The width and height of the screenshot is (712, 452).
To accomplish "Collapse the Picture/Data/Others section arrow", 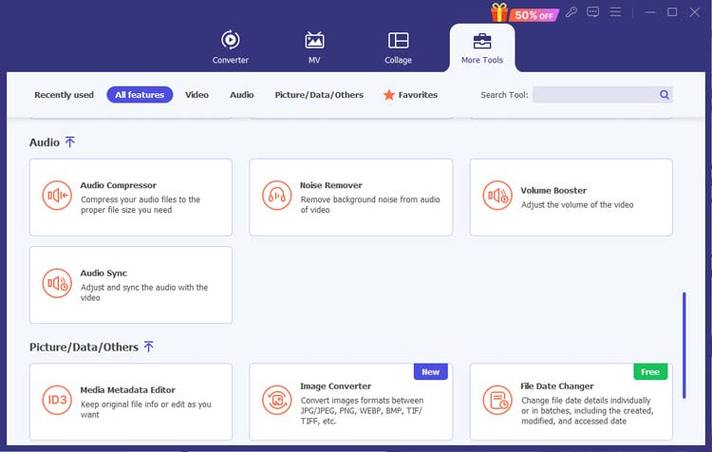I will tap(148, 347).
